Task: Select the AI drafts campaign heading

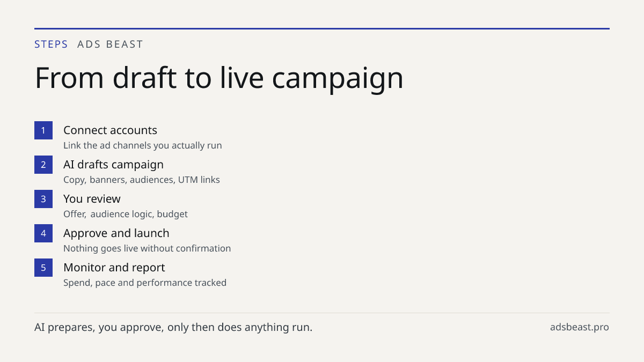Action: [113, 165]
